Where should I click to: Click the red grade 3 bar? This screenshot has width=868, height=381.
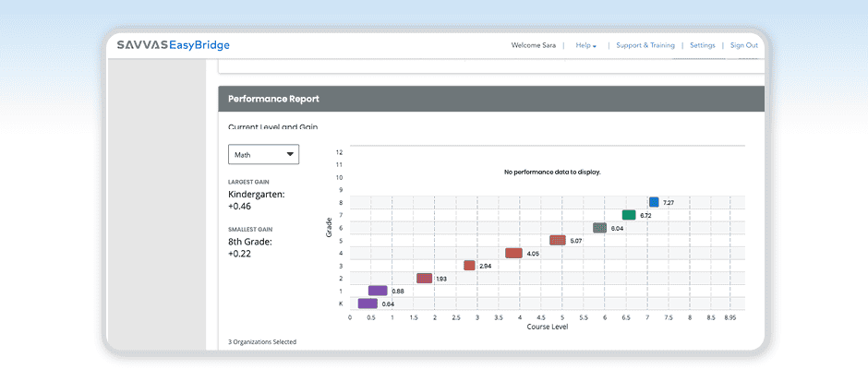click(469, 266)
